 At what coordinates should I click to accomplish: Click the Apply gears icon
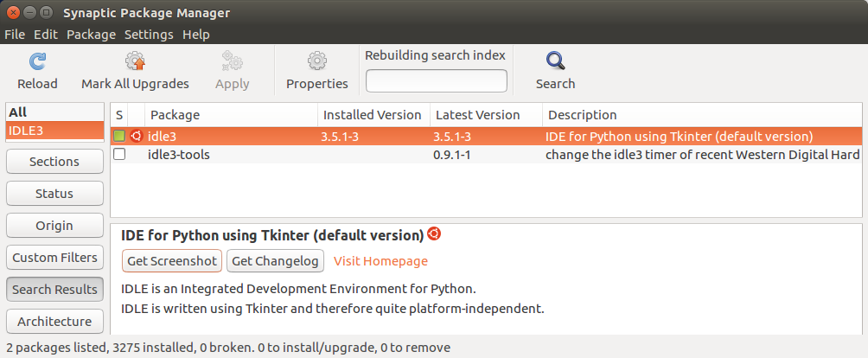(232, 61)
